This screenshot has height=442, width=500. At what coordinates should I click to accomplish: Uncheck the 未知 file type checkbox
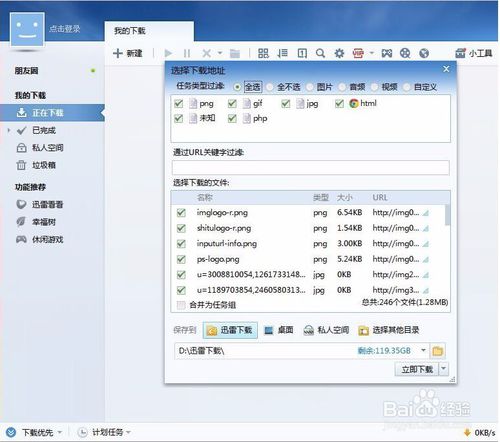[179, 118]
